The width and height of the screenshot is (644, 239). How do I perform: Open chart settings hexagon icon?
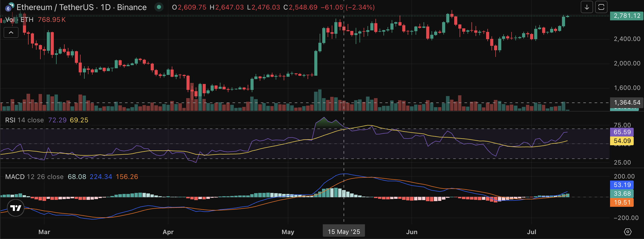point(628,232)
